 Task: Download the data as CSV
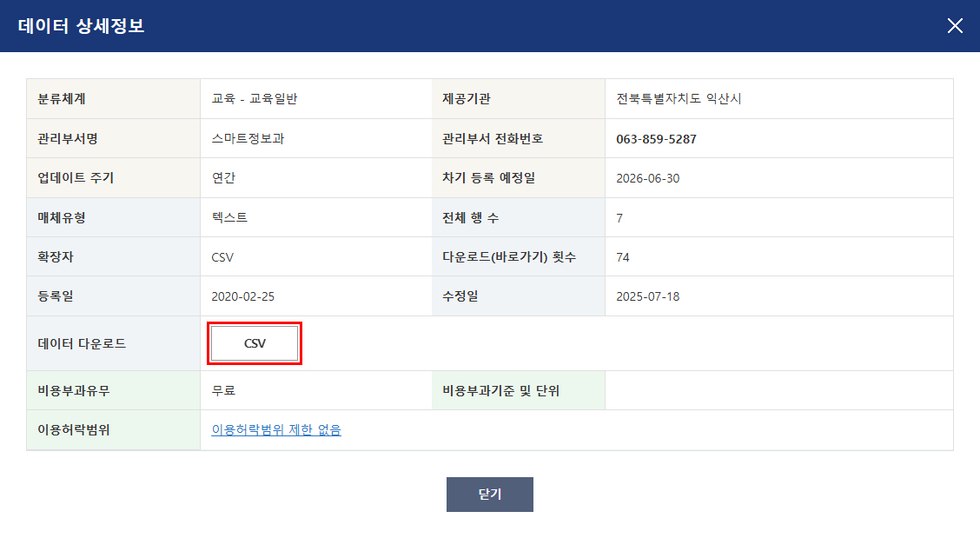click(255, 342)
